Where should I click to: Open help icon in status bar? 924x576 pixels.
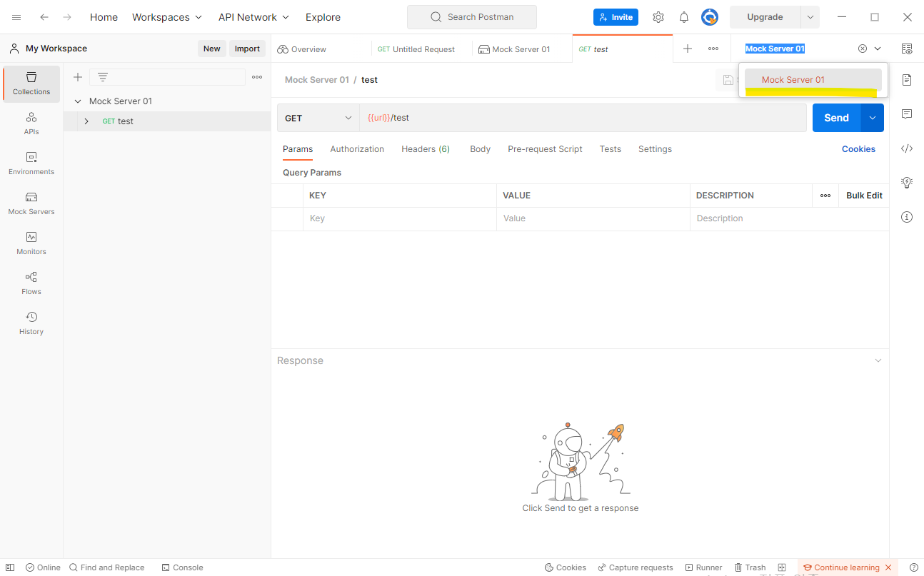pos(913,567)
